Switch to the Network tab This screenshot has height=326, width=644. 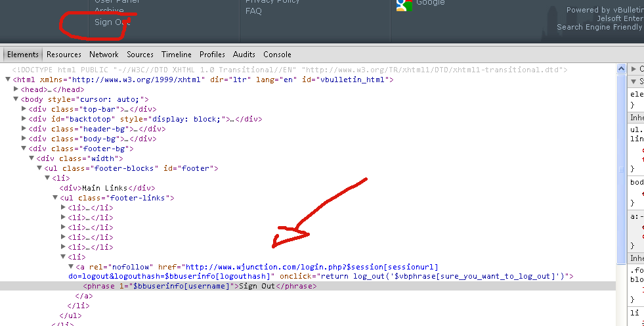click(x=104, y=55)
